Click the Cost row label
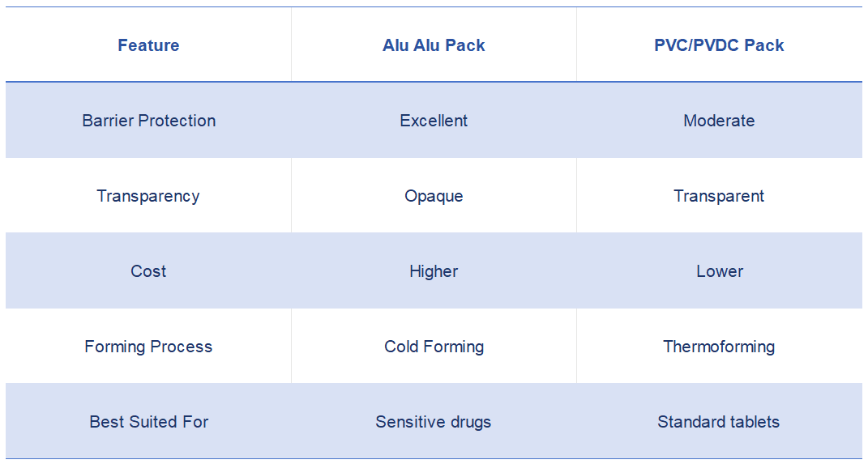This screenshot has height=464, width=868. pyautogui.click(x=148, y=271)
